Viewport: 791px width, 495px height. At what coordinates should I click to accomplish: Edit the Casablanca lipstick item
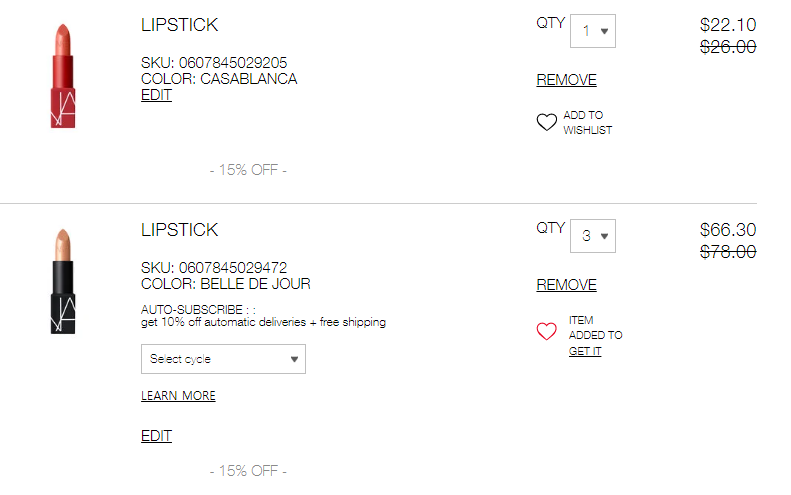(x=156, y=95)
